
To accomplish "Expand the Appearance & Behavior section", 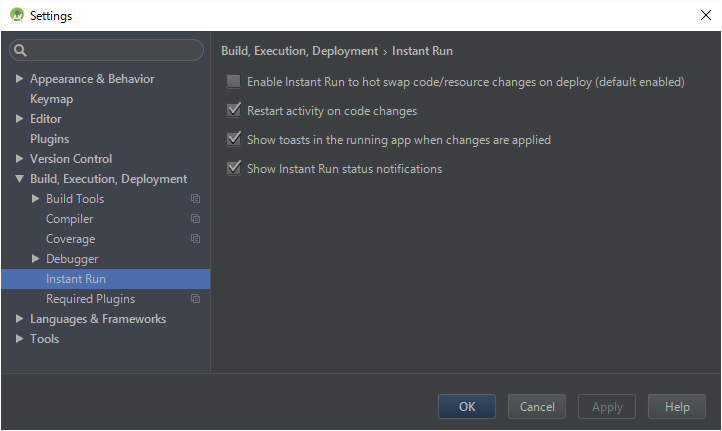I will (20, 79).
